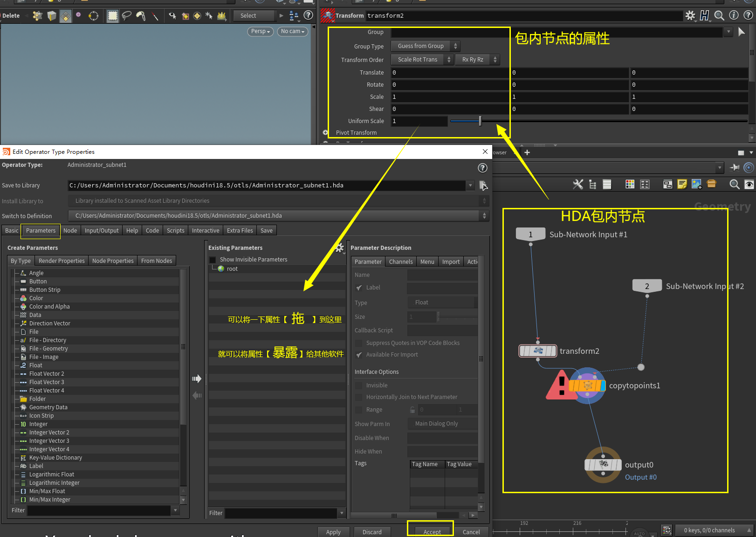Open the Show Parm In dropdown
The width and height of the screenshot is (756, 537).
tap(443, 424)
